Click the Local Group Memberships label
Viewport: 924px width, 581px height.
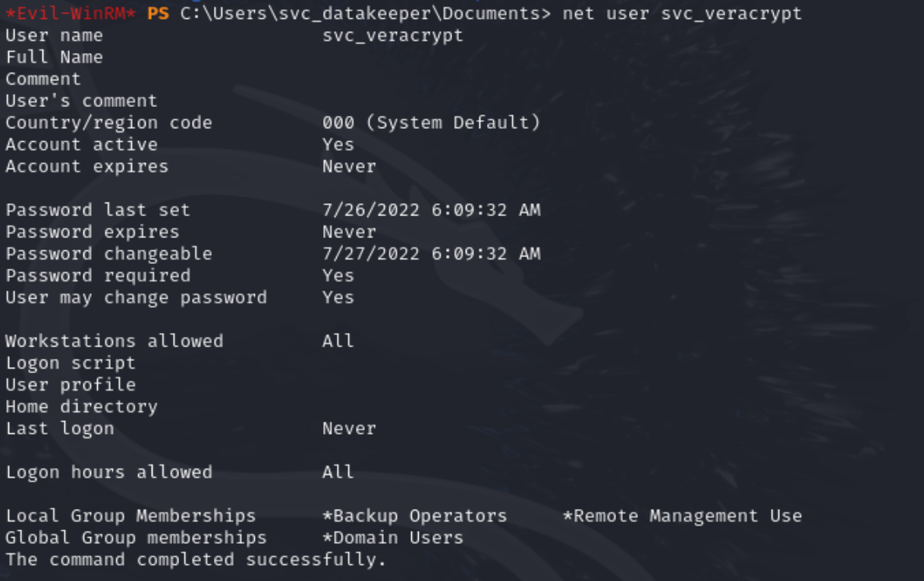(x=130, y=516)
